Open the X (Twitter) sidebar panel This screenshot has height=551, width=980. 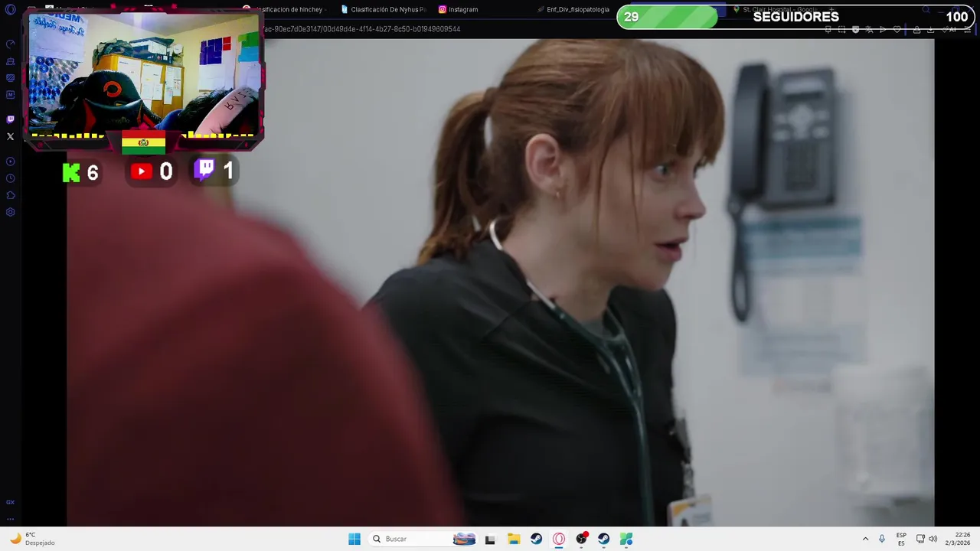pos(10,137)
